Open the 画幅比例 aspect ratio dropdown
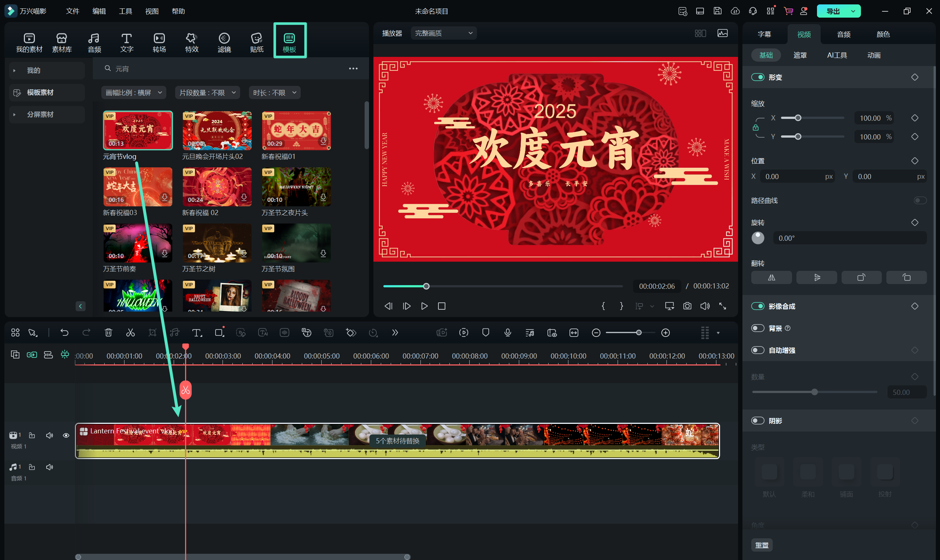Viewport: 940px width, 560px height. click(x=134, y=93)
